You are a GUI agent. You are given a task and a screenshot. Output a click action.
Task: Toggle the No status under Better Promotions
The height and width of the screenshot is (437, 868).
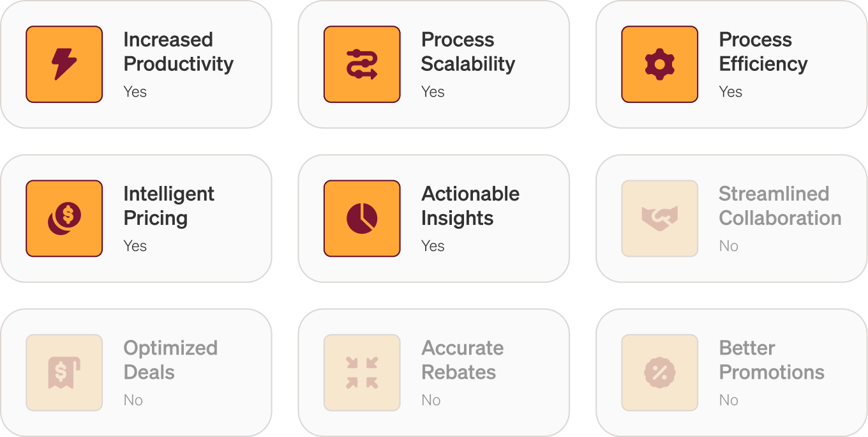coord(729,400)
